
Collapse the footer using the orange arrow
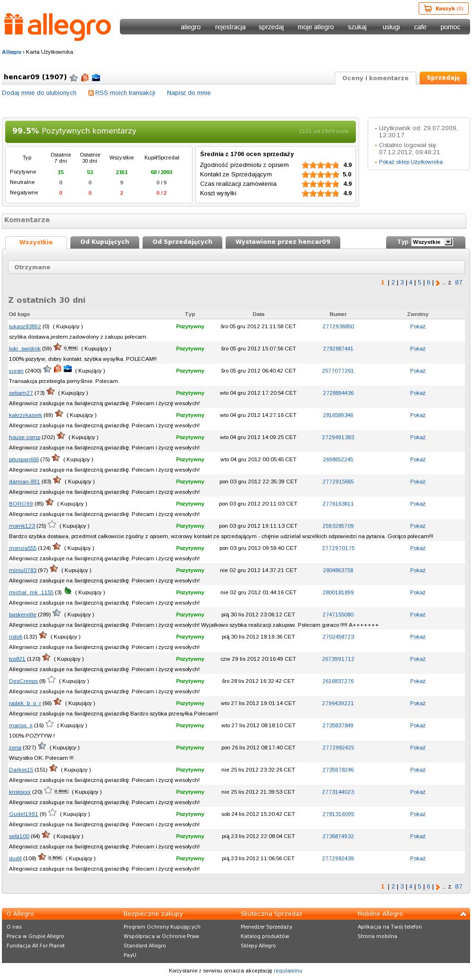click(x=463, y=914)
